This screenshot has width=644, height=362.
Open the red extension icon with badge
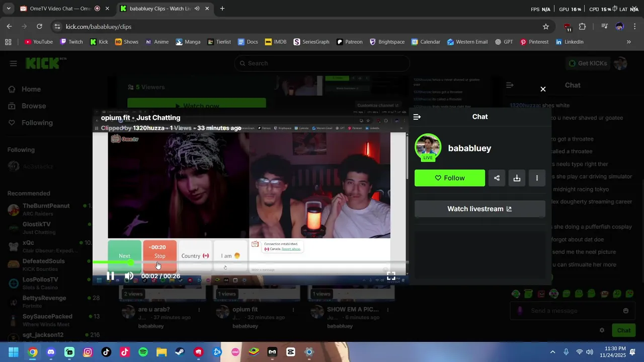click(568, 27)
